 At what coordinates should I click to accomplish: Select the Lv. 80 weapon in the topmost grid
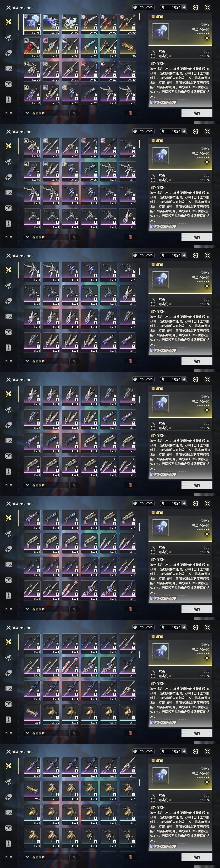[70, 48]
